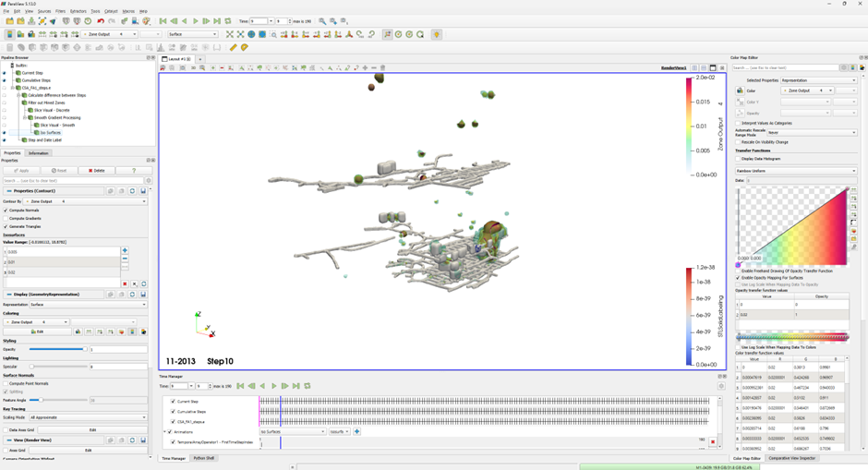Open the Sources menu
The height and width of the screenshot is (470, 868).
(44, 11)
